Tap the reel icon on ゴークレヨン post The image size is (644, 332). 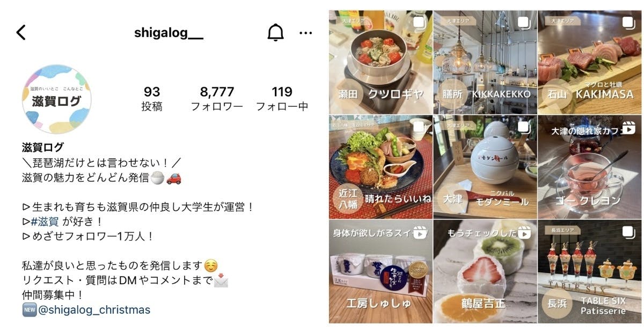[x=628, y=128]
